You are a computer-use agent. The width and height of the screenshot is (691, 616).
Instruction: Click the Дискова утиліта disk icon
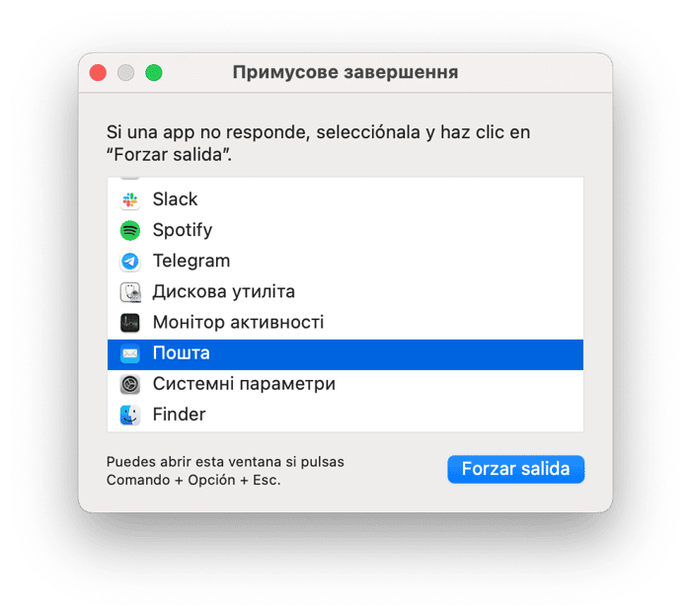(x=130, y=292)
